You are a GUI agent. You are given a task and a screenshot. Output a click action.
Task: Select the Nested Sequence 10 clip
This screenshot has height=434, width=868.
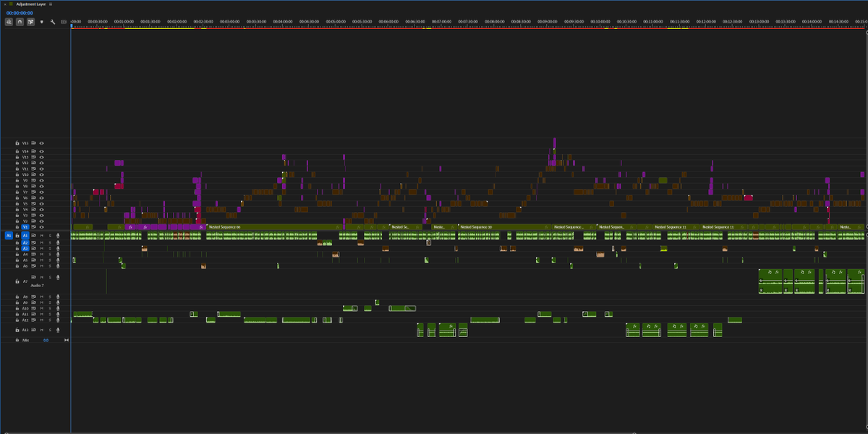[504, 227]
